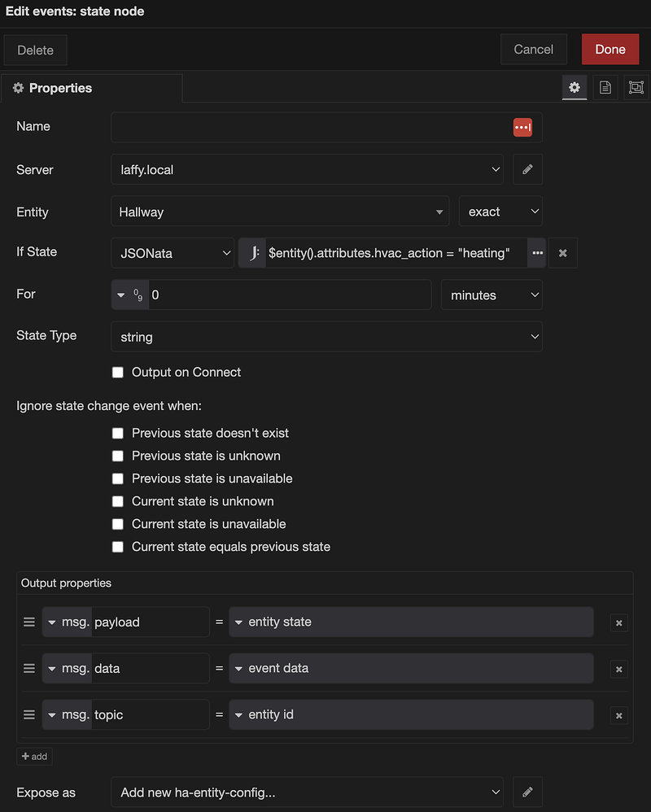Delete the msg.payload output property

click(618, 623)
